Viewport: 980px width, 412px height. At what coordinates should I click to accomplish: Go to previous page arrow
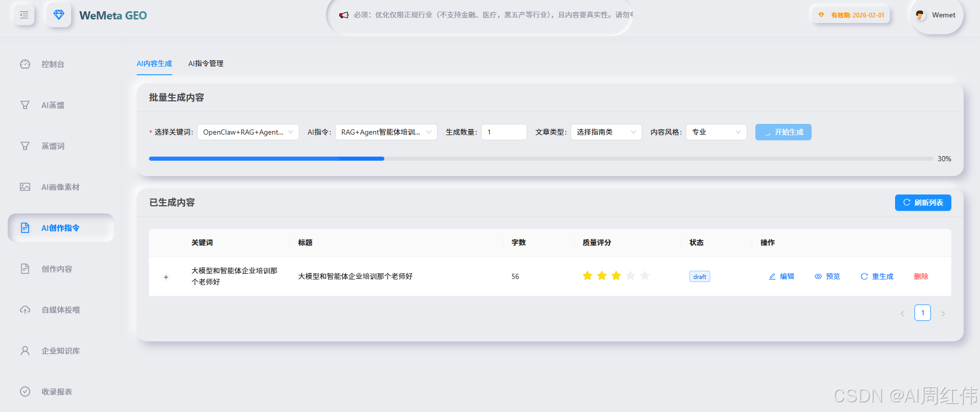[x=902, y=313]
